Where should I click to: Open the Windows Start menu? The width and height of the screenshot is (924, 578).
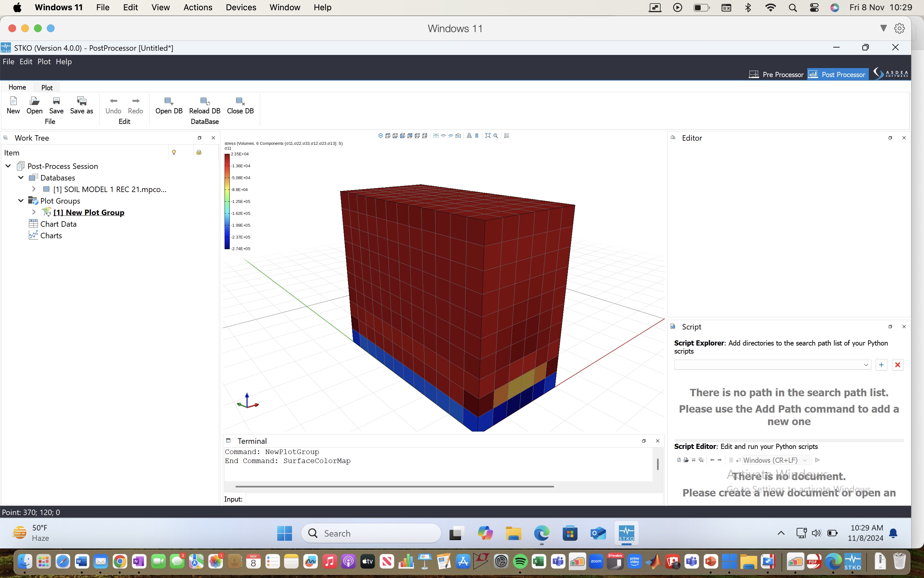pos(285,533)
